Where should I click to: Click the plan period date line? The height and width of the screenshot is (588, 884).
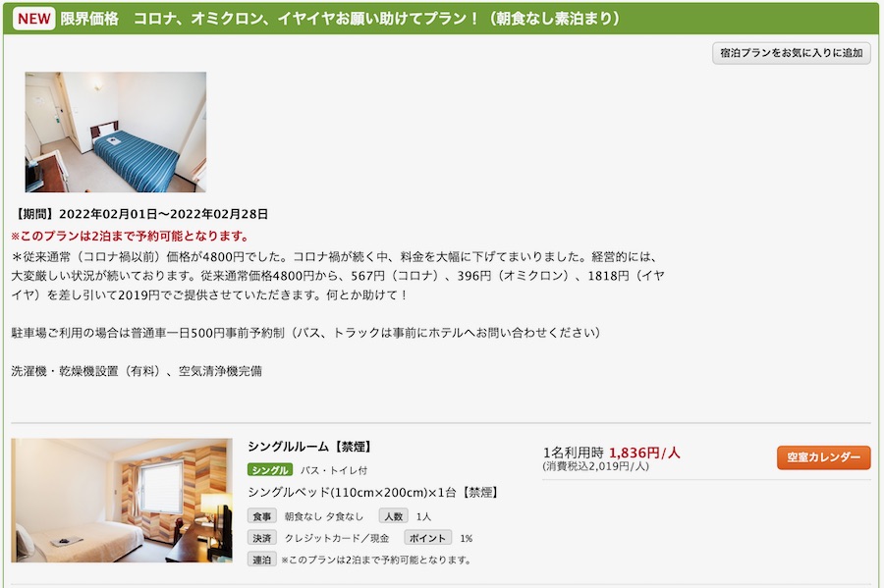pyautogui.click(x=139, y=214)
